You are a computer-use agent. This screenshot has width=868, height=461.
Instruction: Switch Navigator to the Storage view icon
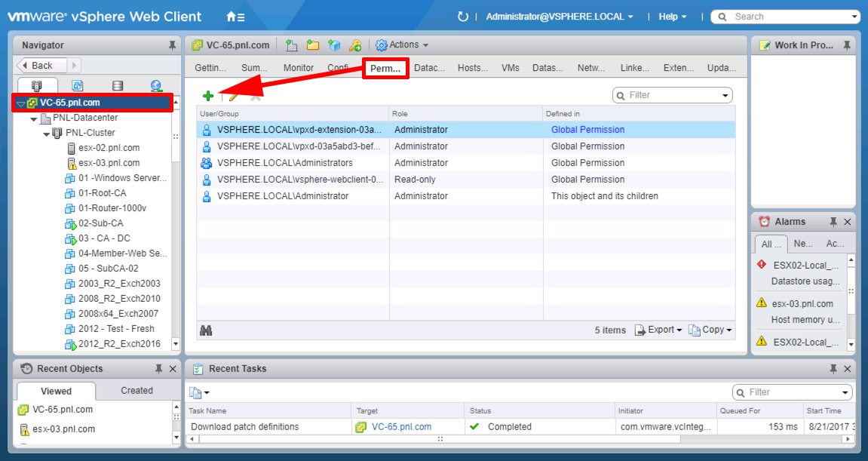[x=118, y=85]
